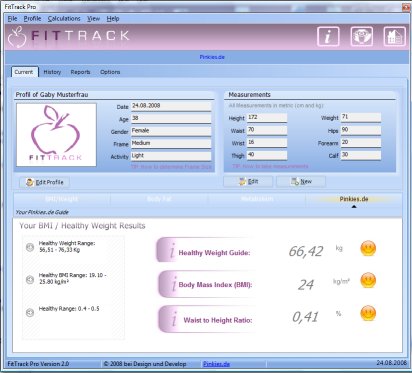Image resolution: width=412 pixels, height=373 pixels.
Task: Select the Pinkies.de results tab
Action: point(354,199)
